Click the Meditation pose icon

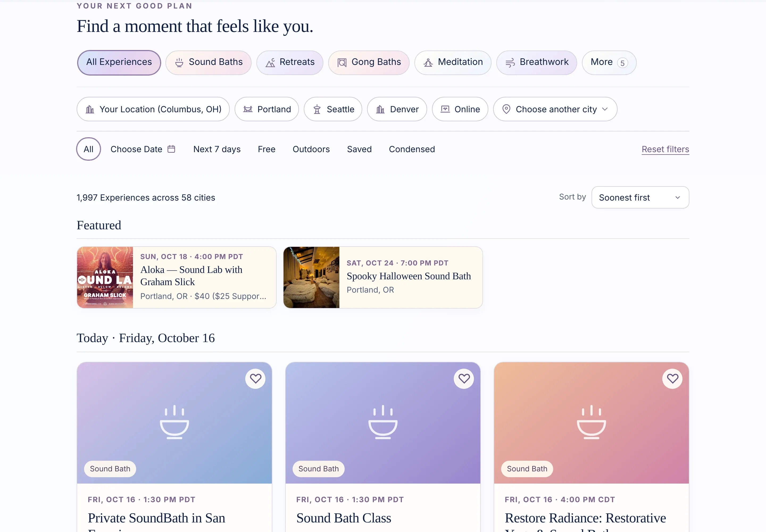point(428,62)
